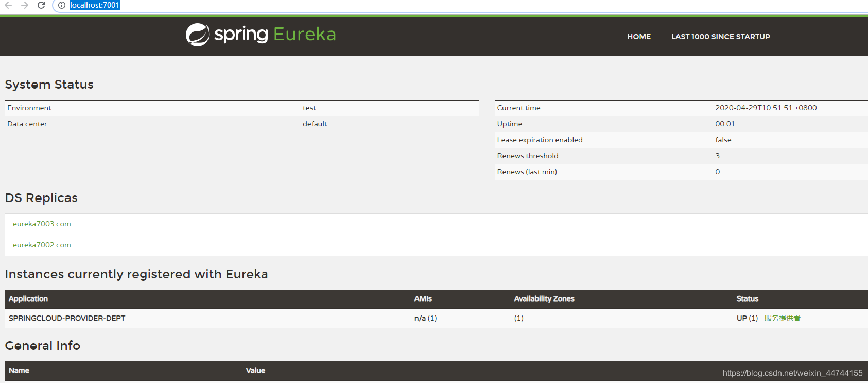Click Instances currently registered with Eureka heading
Viewport: 868px width, 383px height.
pos(136,274)
